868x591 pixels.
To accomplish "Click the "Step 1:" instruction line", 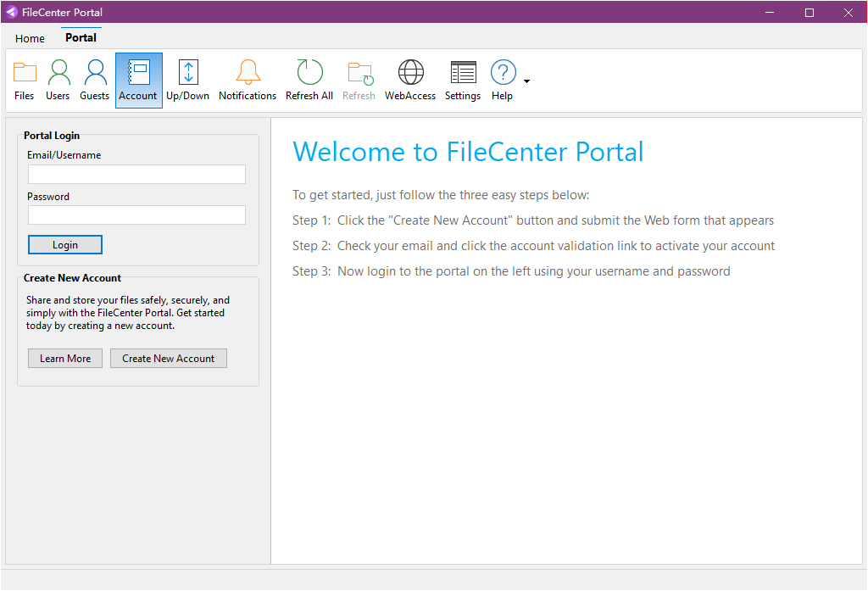I will point(533,220).
